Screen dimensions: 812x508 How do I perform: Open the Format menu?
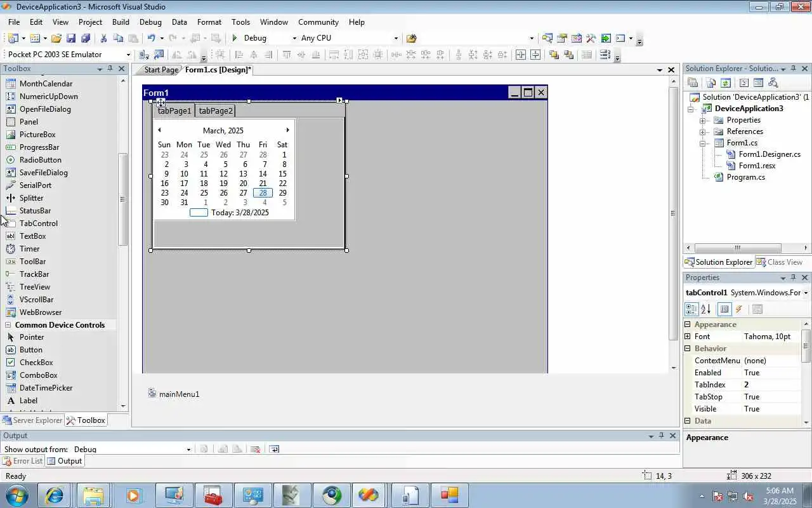click(x=209, y=22)
